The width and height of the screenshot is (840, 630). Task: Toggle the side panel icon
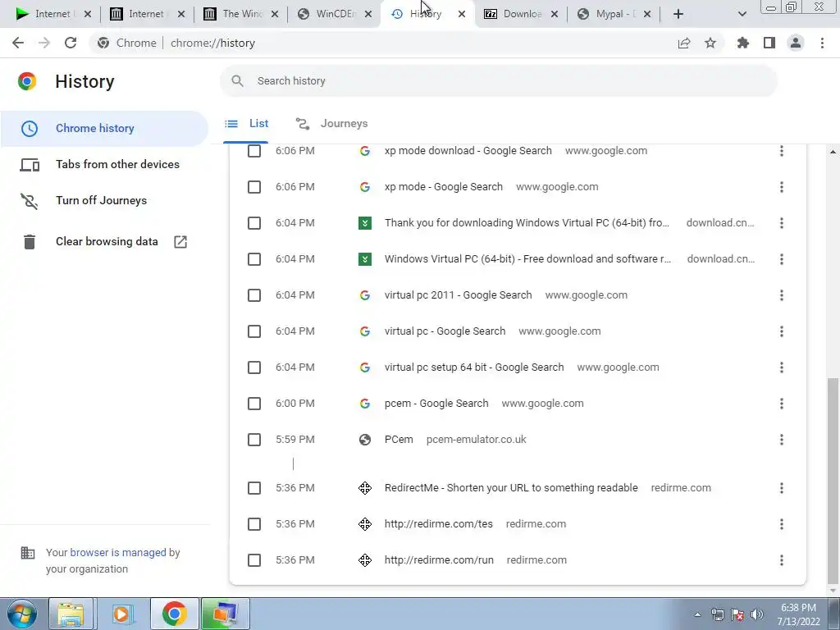tap(769, 43)
